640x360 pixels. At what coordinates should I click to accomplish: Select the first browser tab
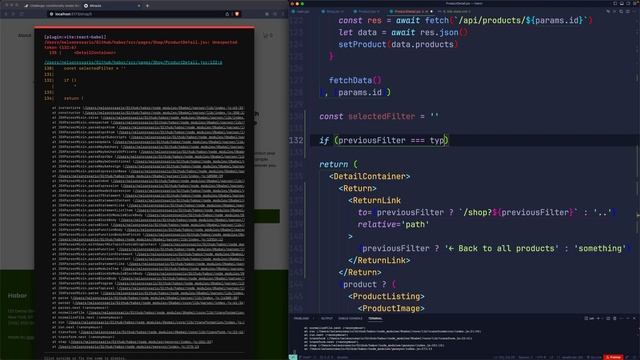(51, 6)
